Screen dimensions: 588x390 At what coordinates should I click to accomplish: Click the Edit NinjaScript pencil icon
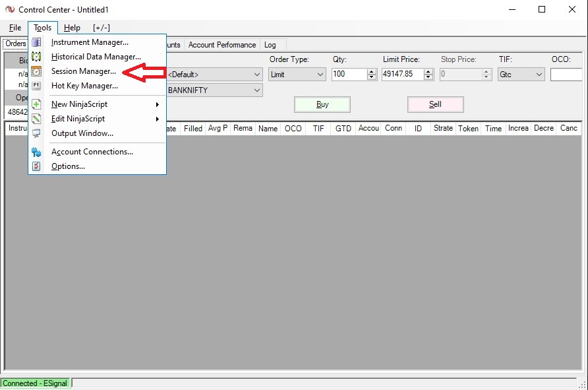pyautogui.click(x=36, y=119)
